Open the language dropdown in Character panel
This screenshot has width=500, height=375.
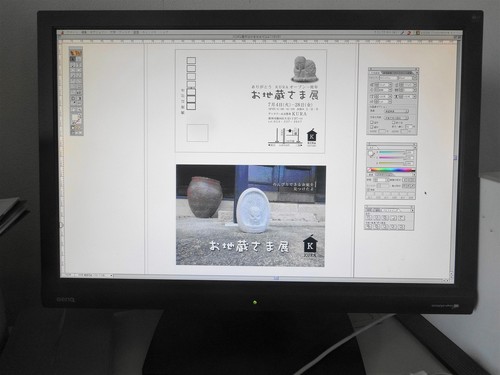(396, 111)
